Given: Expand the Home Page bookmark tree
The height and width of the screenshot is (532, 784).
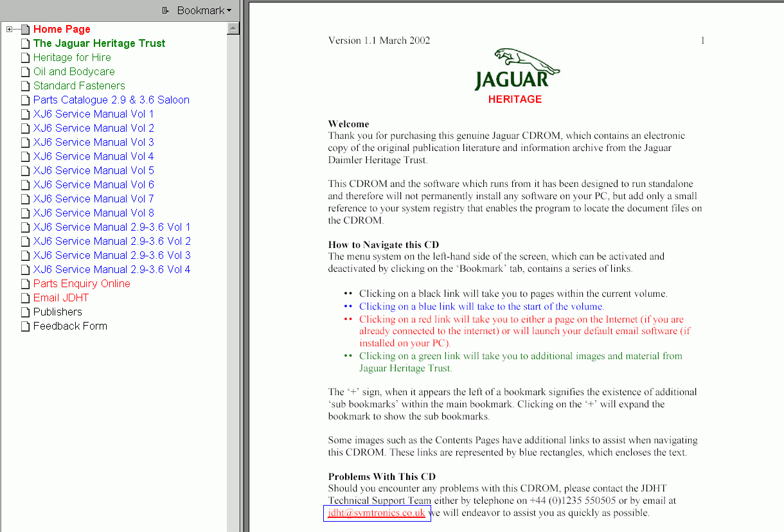Looking at the screenshot, I should [9, 29].
